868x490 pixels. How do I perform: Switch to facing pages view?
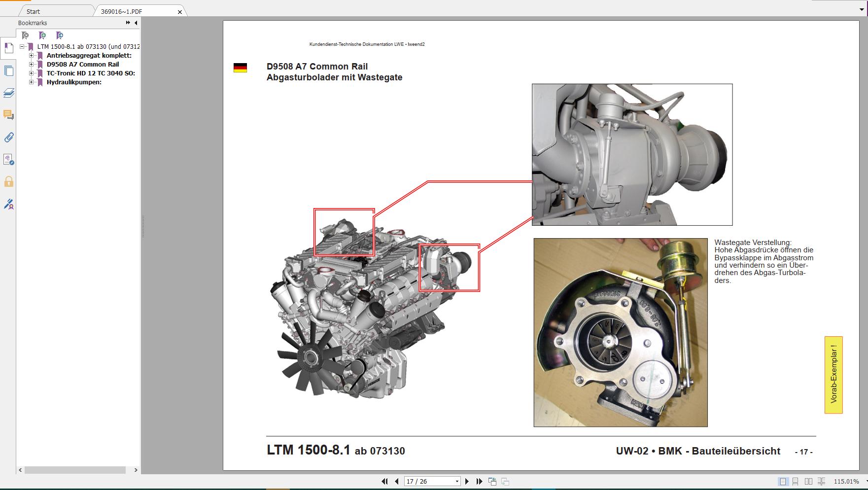point(808,482)
